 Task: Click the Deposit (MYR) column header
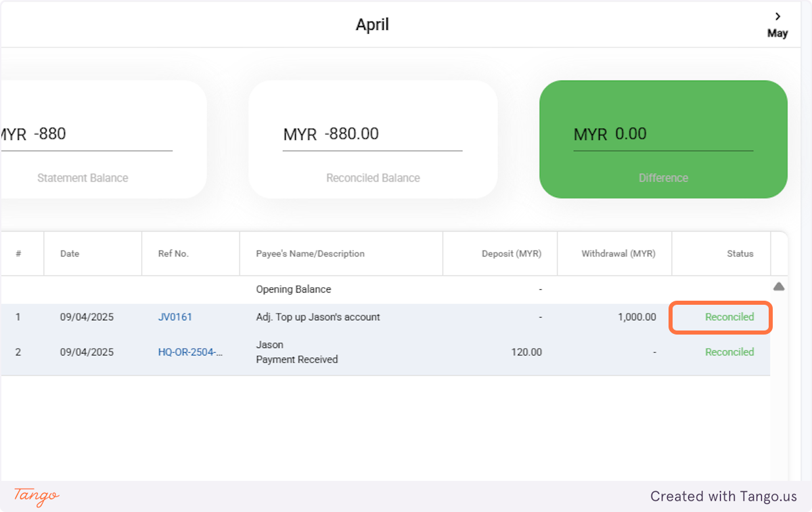coord(512,254)
